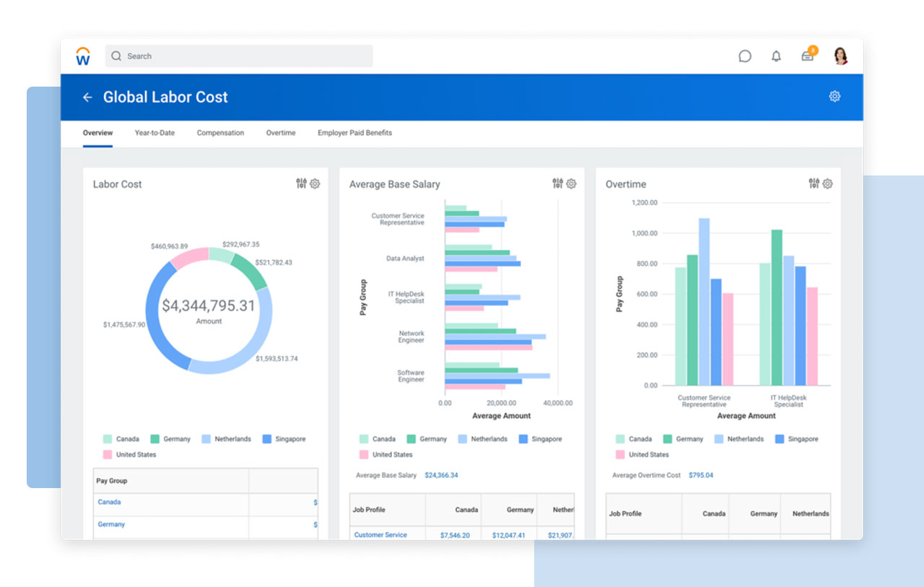Open Overtime panel gear settings
This screenshot has width=924, height=587.
[x=827, y=184]
